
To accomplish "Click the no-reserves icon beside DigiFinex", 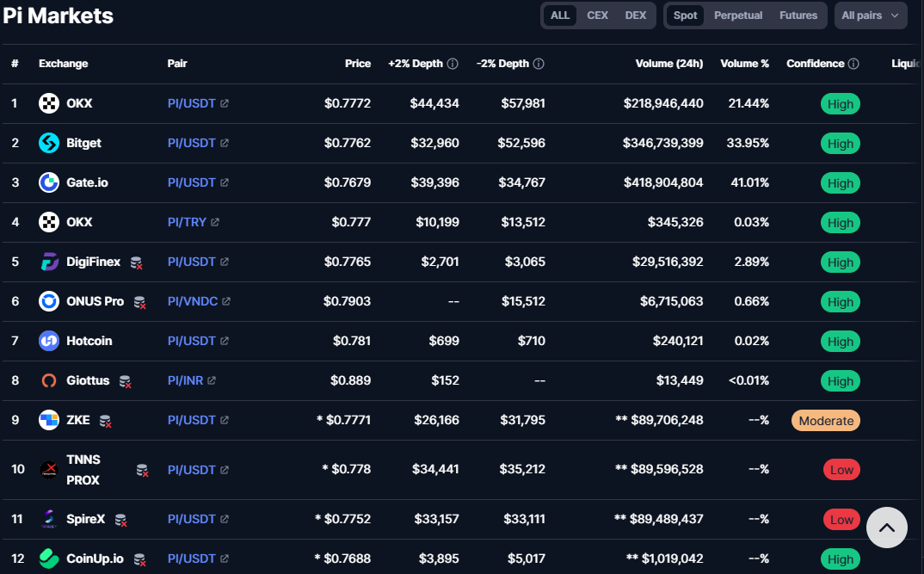I will tap(136, 262).
